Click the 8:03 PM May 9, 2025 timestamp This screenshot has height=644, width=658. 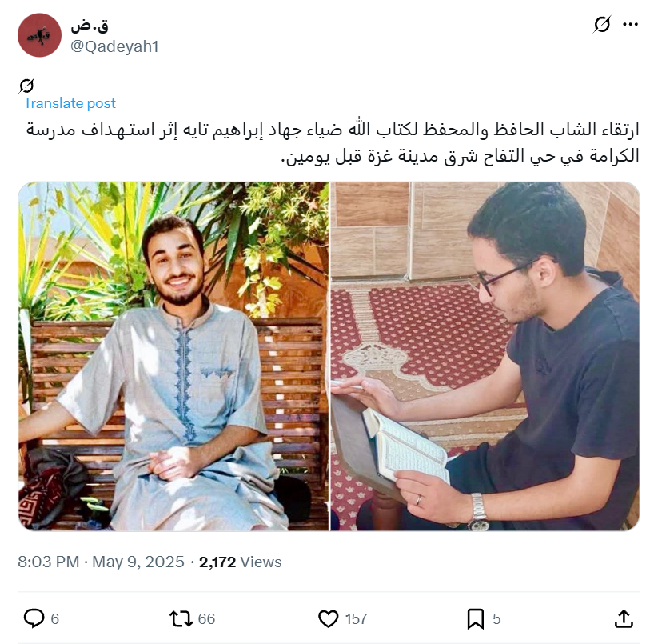101,562
